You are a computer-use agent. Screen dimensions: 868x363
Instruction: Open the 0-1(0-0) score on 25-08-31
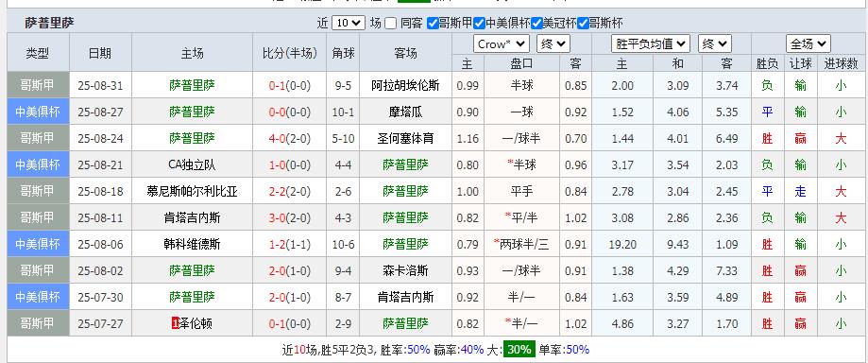(x=290, y=86)
